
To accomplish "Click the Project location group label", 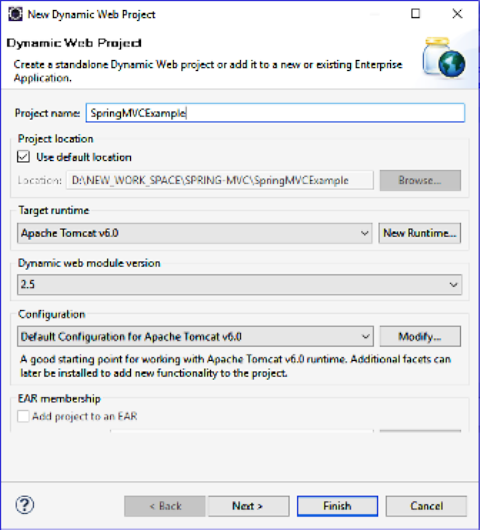I will [56, 139].
